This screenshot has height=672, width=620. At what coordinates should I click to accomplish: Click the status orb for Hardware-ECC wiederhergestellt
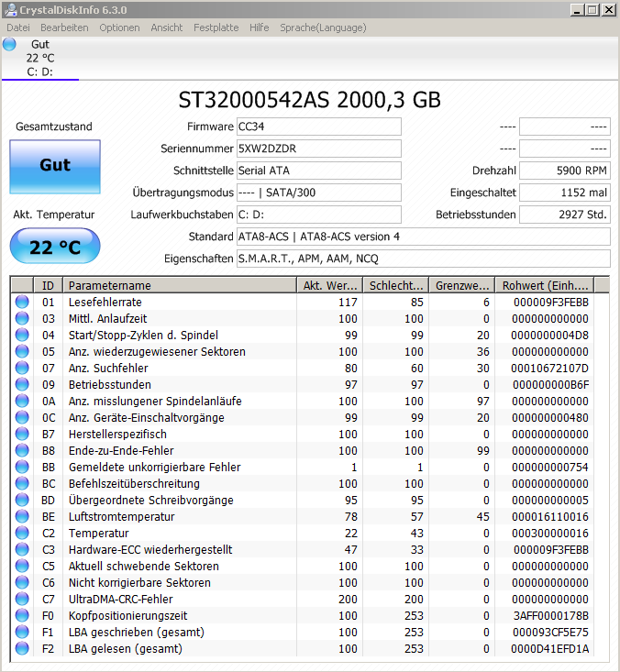click(x=22, y=549)
